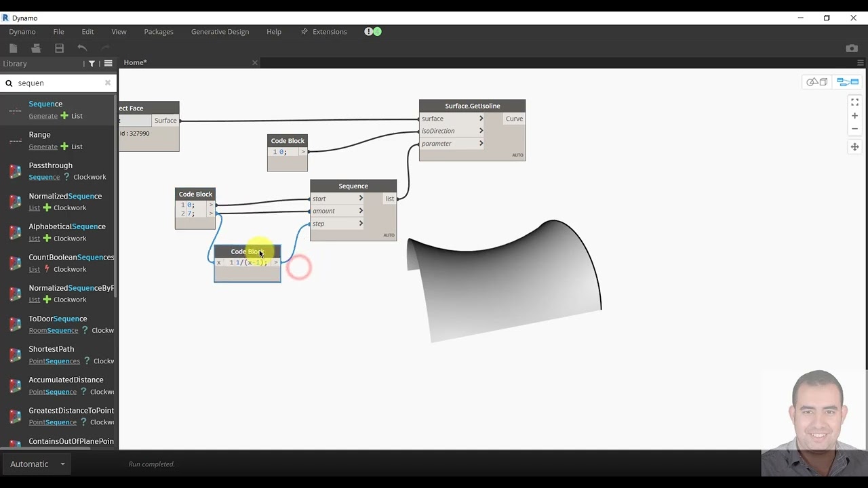Click the 'Run completed.' status message
The image size is (868, 488).
click(152, 464)
